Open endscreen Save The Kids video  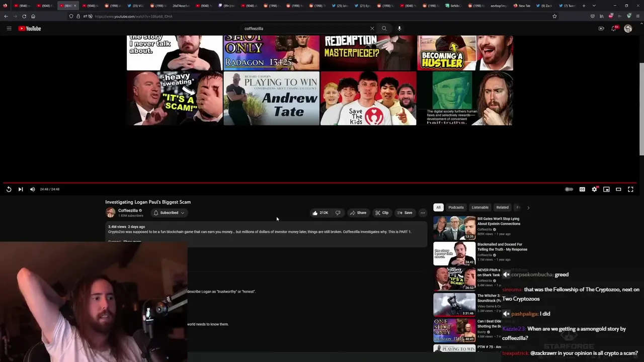pyautogui.click(x=368, y=98)
